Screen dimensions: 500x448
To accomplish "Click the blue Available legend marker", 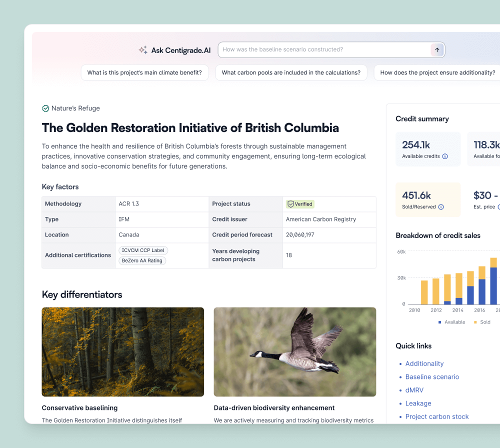I will click(440, 322).
